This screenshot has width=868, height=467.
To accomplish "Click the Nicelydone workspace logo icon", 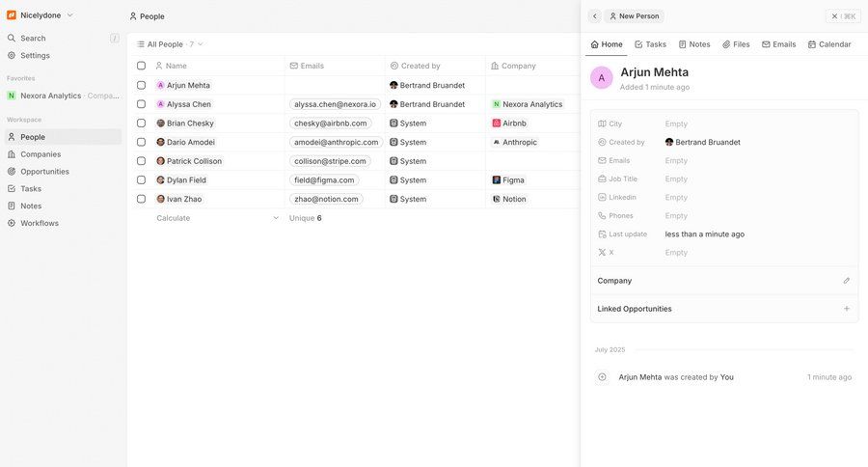I will [x=11, y=15].
